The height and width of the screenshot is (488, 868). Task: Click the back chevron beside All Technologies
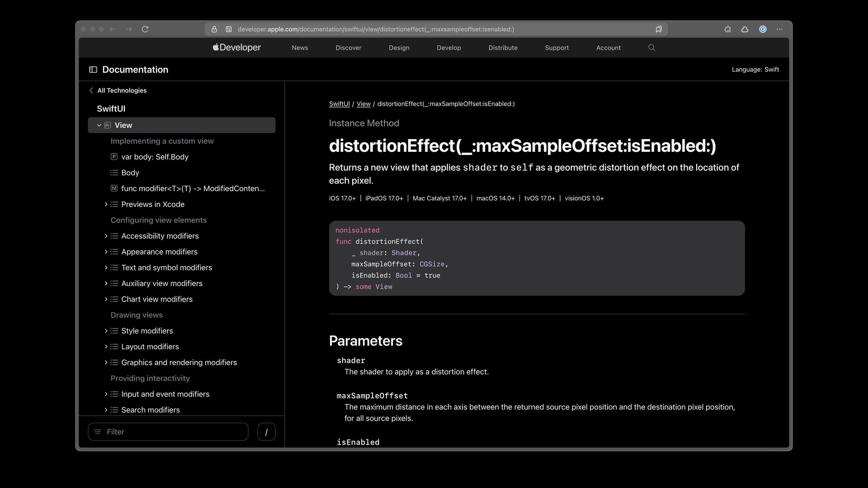pos(91,90)
